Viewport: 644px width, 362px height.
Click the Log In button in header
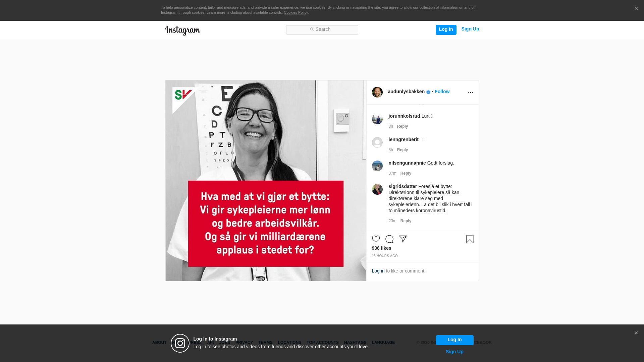point(446,29)
